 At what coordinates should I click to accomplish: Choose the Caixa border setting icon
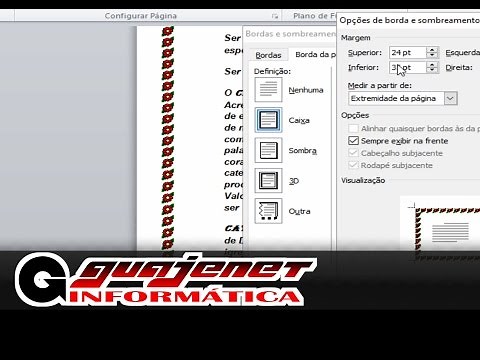(268, 120)
